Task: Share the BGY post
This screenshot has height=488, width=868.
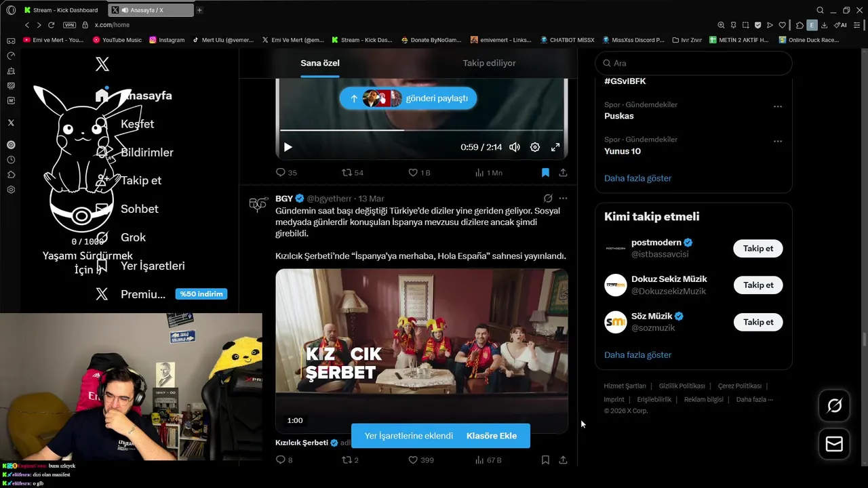Action: [563, 460]
